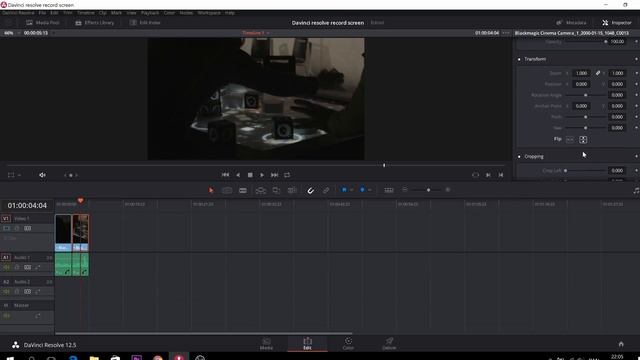The height and width of the screenshot is (360, 640).
Task: Jump to first frame button
Action: pos(225,175)
